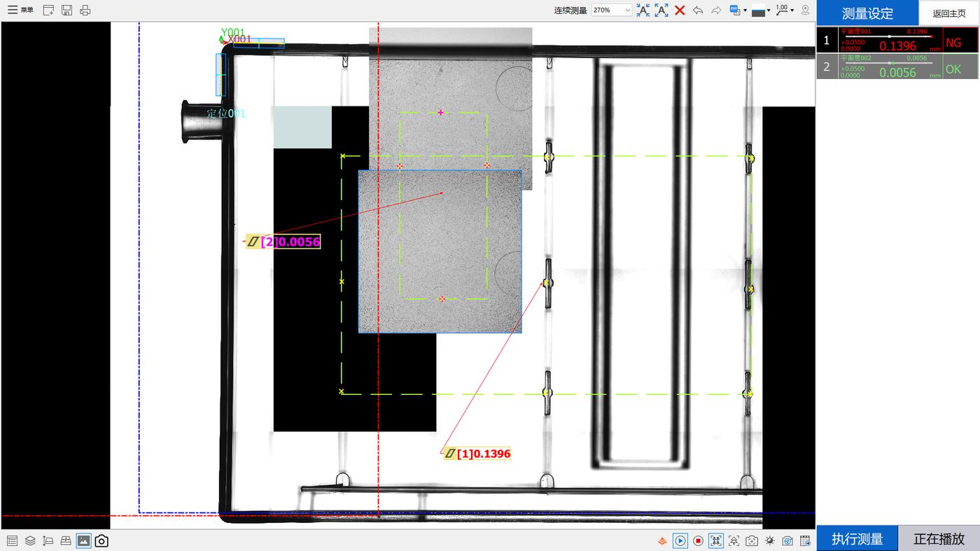Select measurement result row 2
Image resolution: width=980 pixels, height=551 pixels.
898,66
